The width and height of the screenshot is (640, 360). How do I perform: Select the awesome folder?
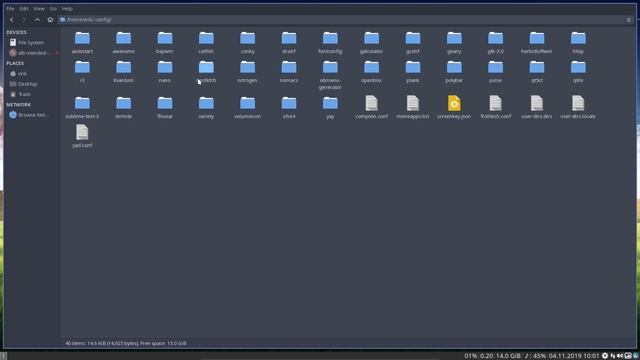tap(123, 42)
